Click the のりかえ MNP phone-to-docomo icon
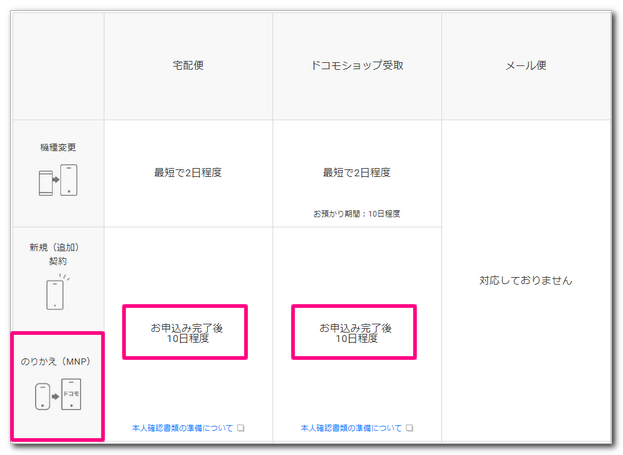This screenshot has width=623, height=455. click(57, 397)
